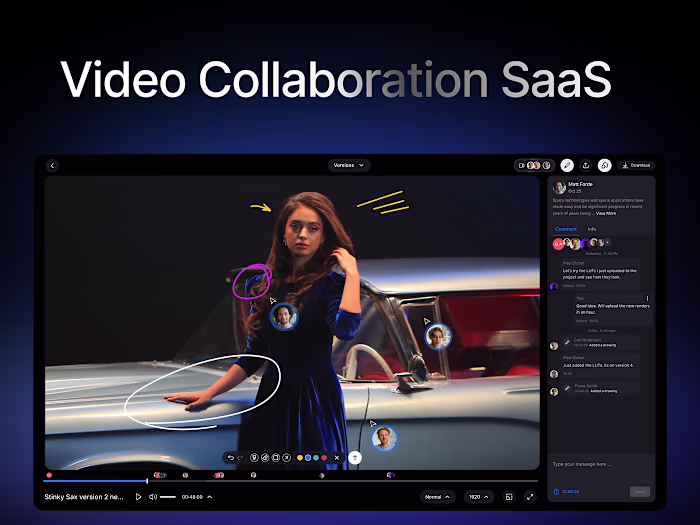Image resolution: width=700 pixels, height=525 pixels.
Task: Click the female collaborator avatar over the car window
Action: 438,337
